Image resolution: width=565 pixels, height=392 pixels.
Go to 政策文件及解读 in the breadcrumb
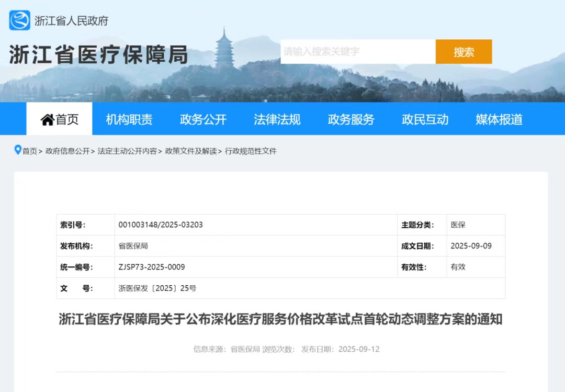[191, 151]
